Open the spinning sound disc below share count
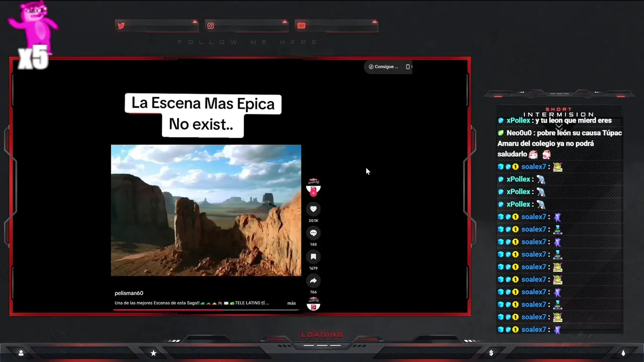The image size is (644, 362). pyautogui.click(x=313, y=304)
